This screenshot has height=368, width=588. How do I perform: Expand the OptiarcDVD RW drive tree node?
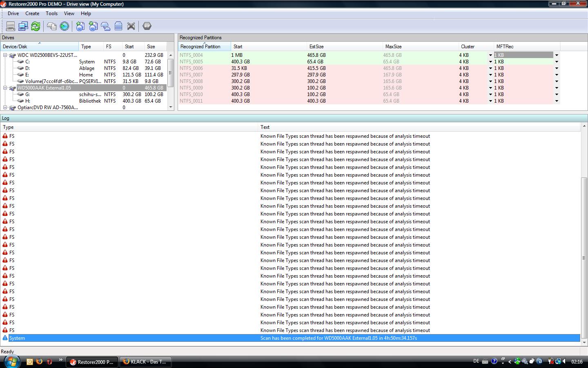(5, 108)
